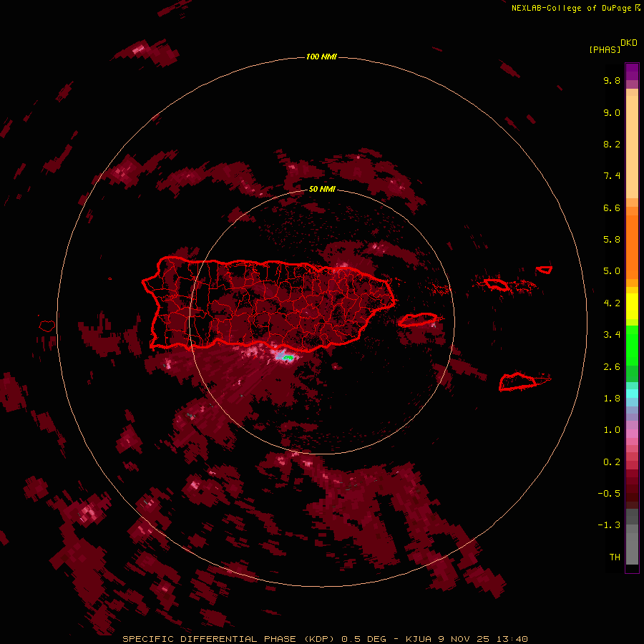Viewport: 644px width, 644px height.
Task: Click the 6.6 value on the color scale
Action: coord(612,208)
